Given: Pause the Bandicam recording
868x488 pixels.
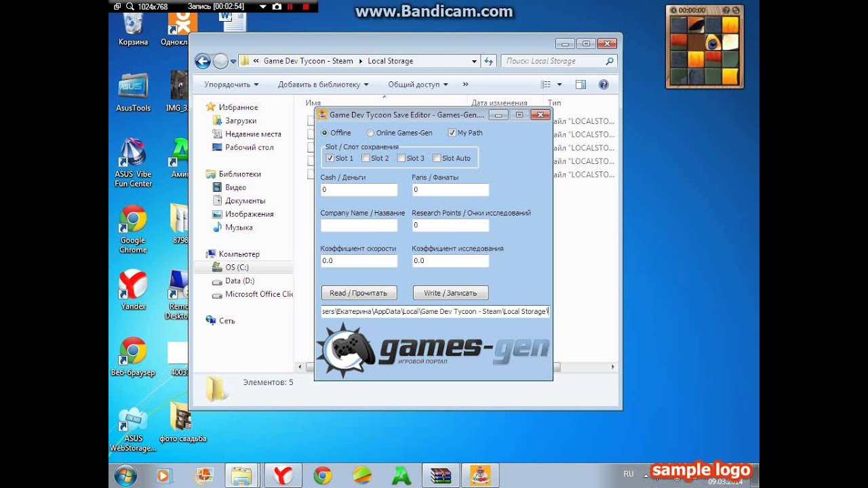Looking at the screenshot, I should click(x=290, y=6).
